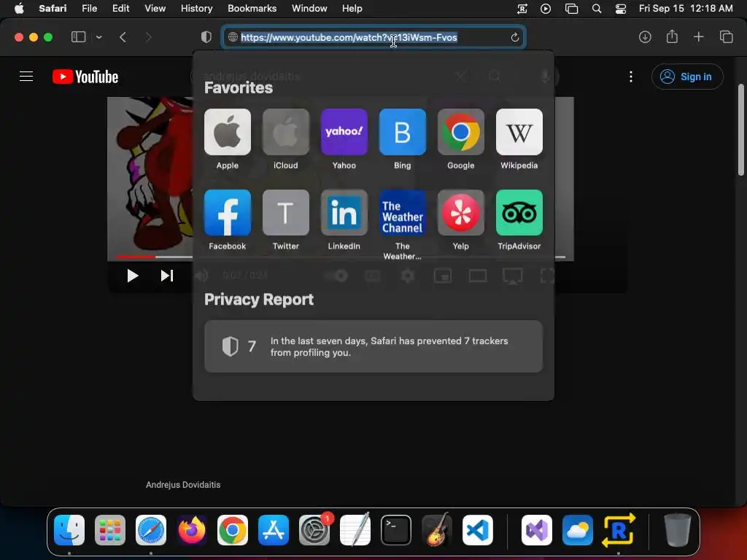Open the Apple menu

coord(19,9)
